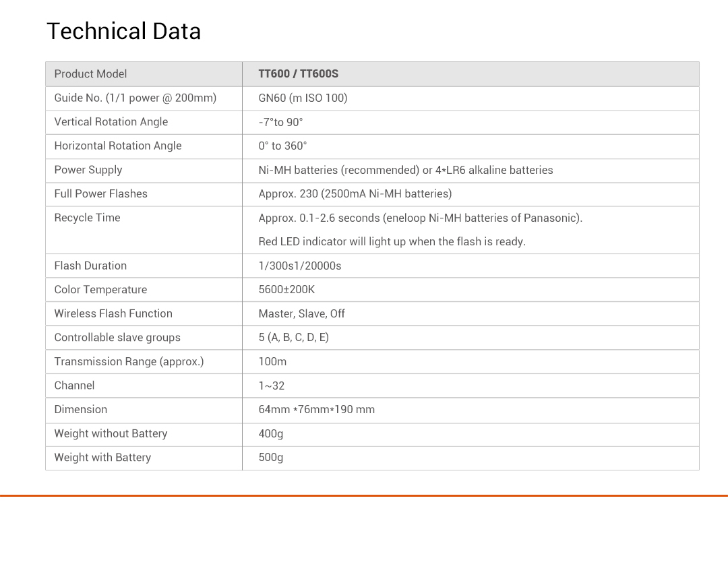Click the Flash Duration value 1/300s1/20000s

[300, 266]
